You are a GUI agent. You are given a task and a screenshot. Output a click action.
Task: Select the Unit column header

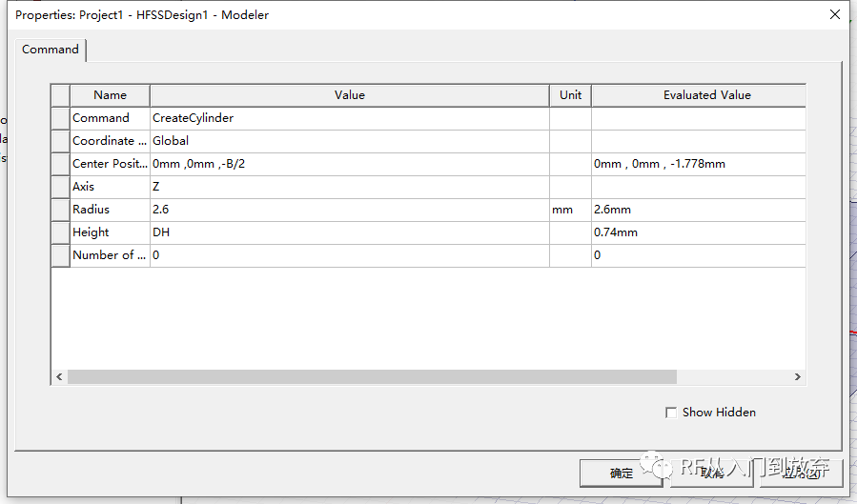pyautogui.click(x=571, y=95)
